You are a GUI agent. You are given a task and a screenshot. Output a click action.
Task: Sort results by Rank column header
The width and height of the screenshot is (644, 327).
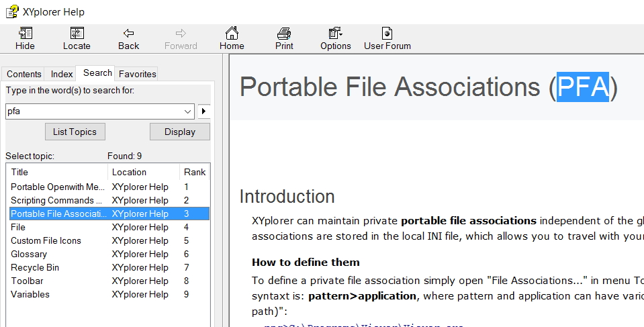[x=194, y=172]
